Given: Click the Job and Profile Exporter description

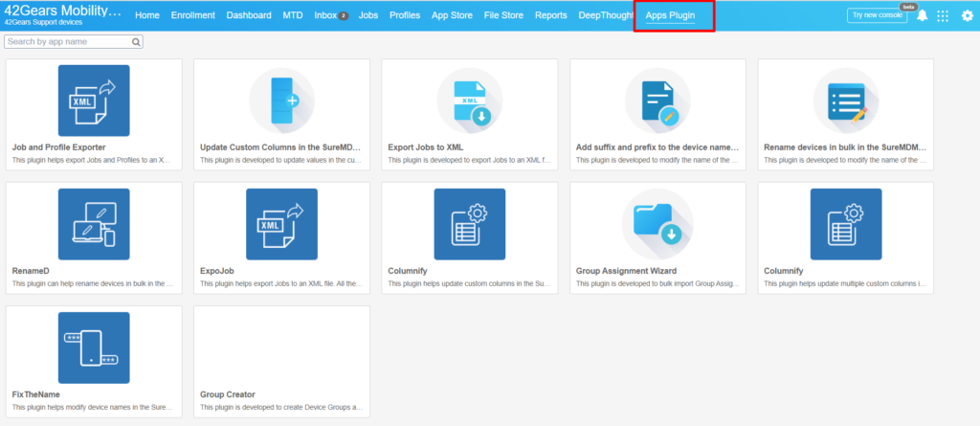Looking at the screenshot, I should [93, 160].
